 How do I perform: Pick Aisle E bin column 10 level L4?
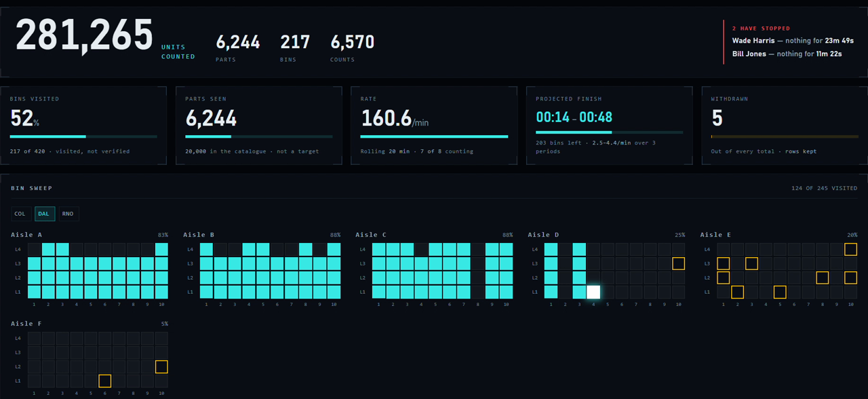850,249
